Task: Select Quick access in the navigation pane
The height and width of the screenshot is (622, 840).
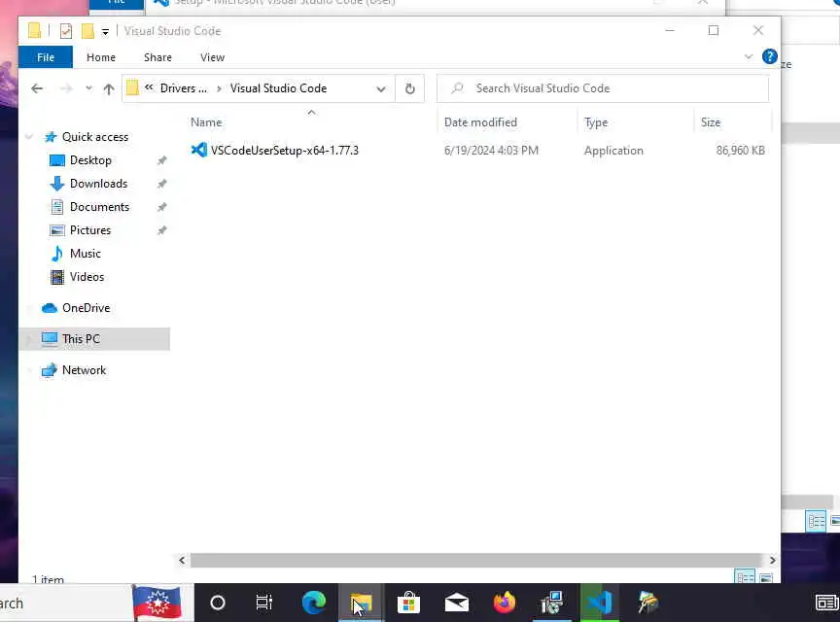Action: [95, 137]
